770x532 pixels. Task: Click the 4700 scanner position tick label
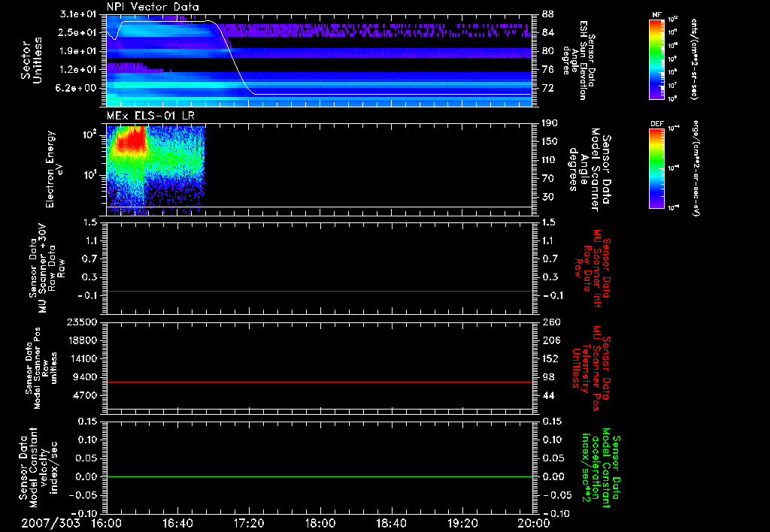coord(83,395)
